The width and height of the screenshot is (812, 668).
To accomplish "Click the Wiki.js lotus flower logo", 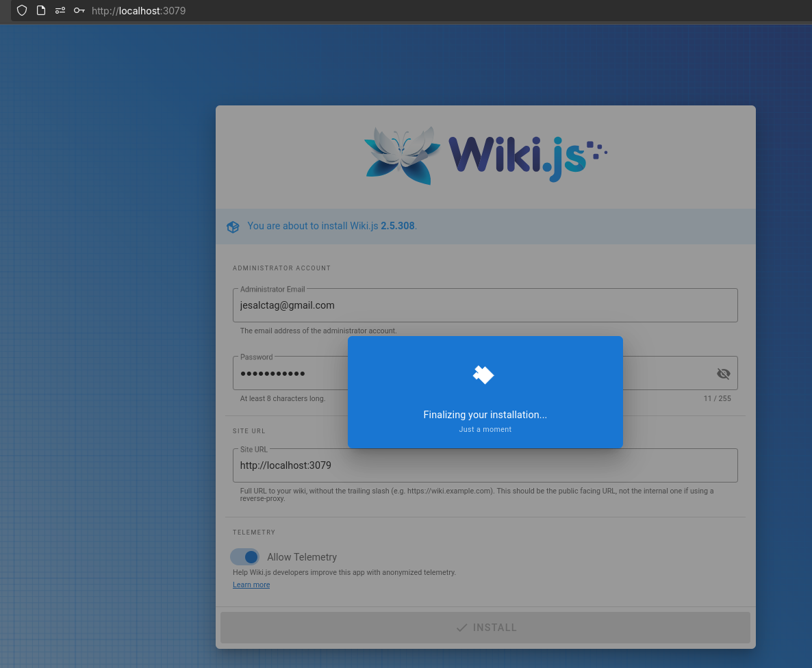I will click(x=402, y=155).
